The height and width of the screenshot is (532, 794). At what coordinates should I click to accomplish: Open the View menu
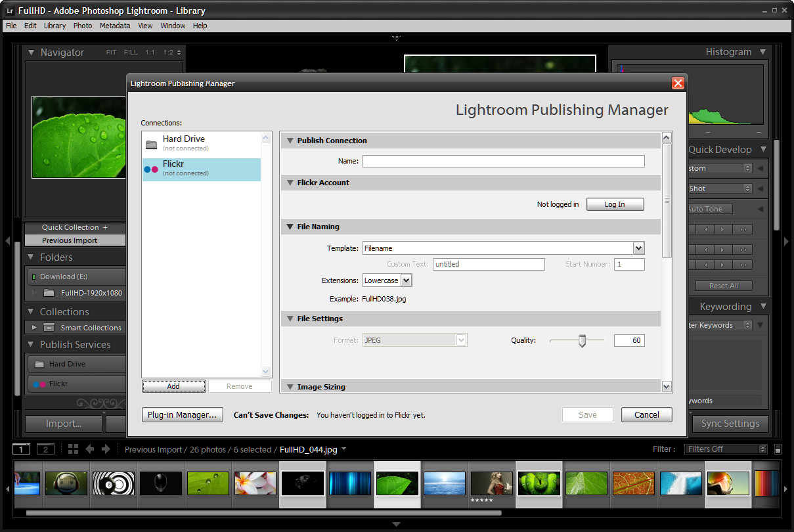(145, 26)
